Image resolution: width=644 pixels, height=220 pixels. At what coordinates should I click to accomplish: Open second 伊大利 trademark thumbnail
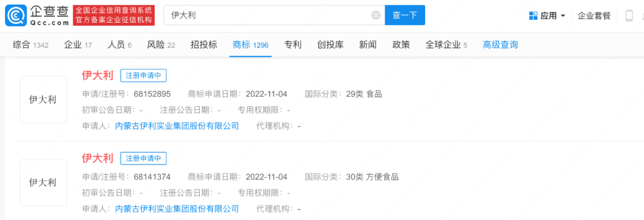point(43,182)
